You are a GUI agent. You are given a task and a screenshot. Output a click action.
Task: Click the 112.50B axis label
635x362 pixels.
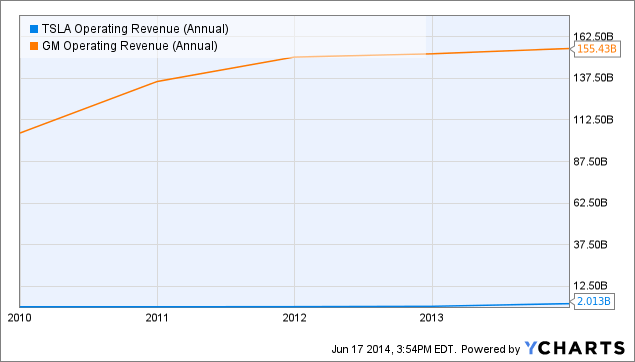[593, 119]
